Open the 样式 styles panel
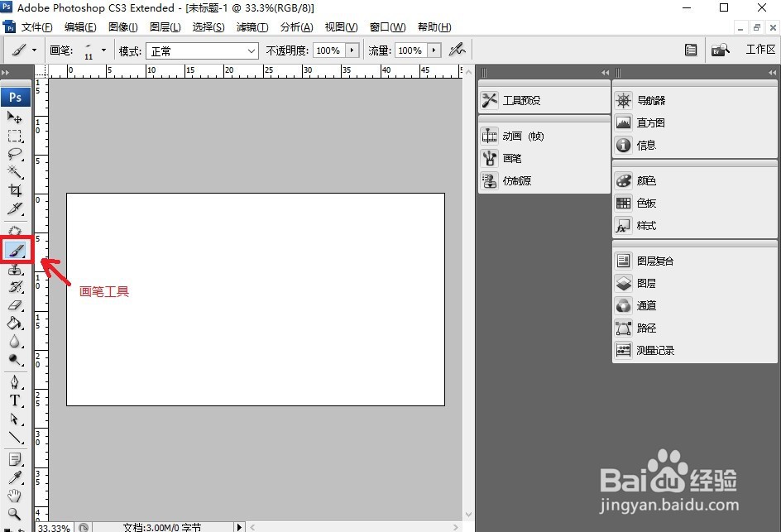Screen dimensions: 781x532 pos(694,226)
